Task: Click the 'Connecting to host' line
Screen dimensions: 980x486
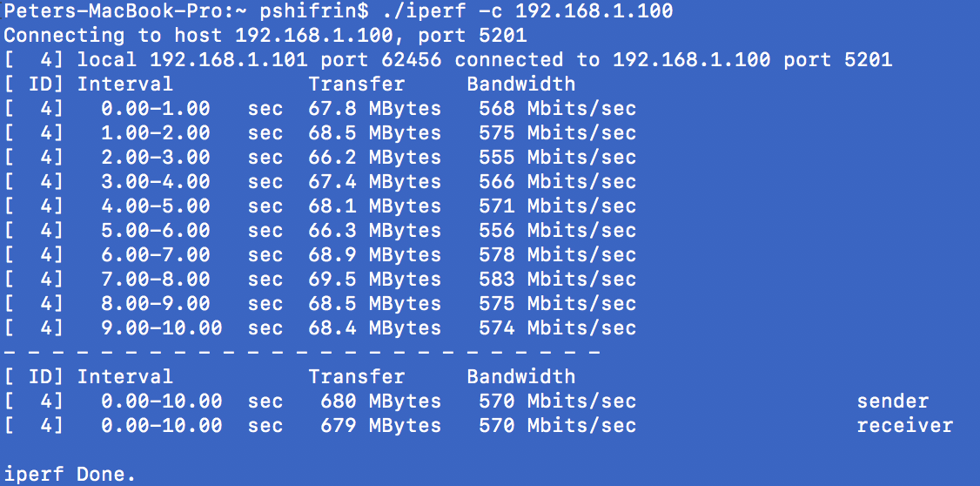Action: pyautogui.click(x=265, y=36)
